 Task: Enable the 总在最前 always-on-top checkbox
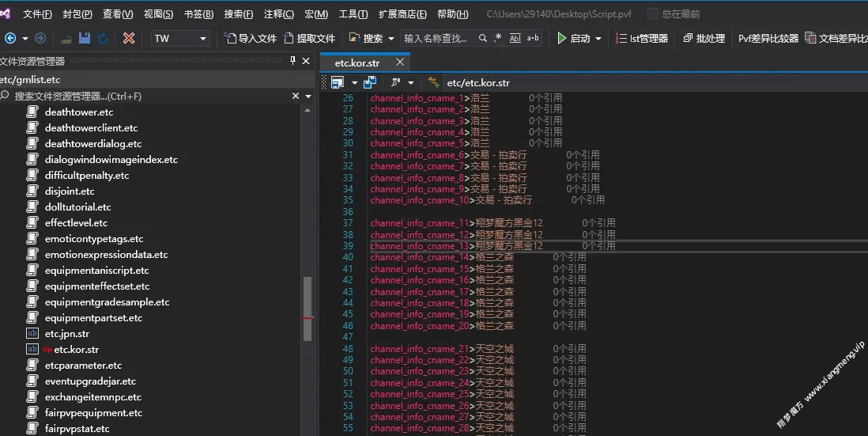(653, 14)
